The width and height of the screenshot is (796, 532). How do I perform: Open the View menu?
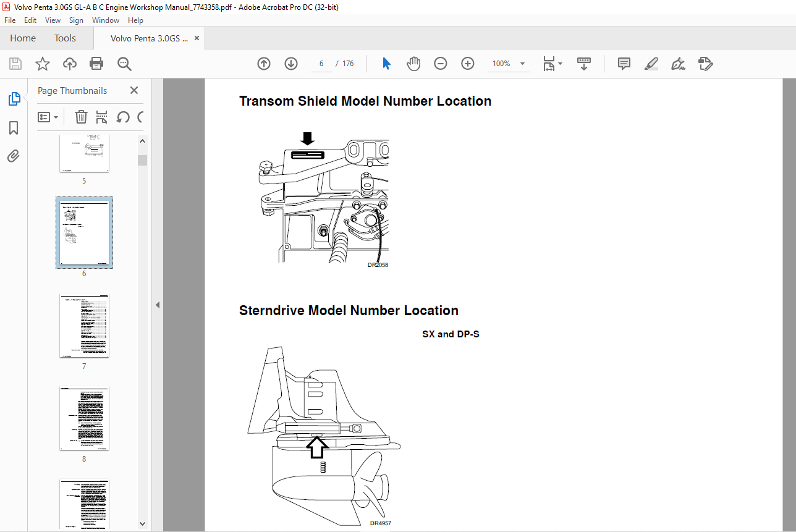click(53, 20)
